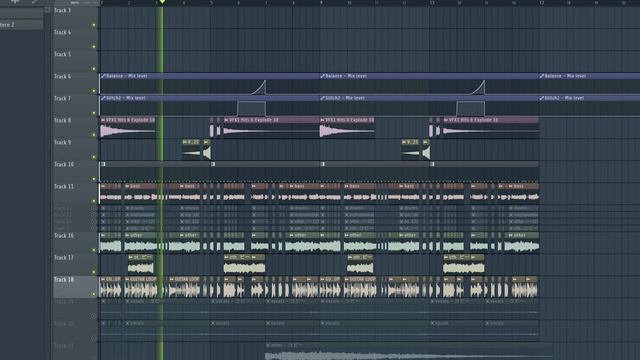
Task: Select the first 'bass' clip on Track 11
Action: click(x=140, y=193)
